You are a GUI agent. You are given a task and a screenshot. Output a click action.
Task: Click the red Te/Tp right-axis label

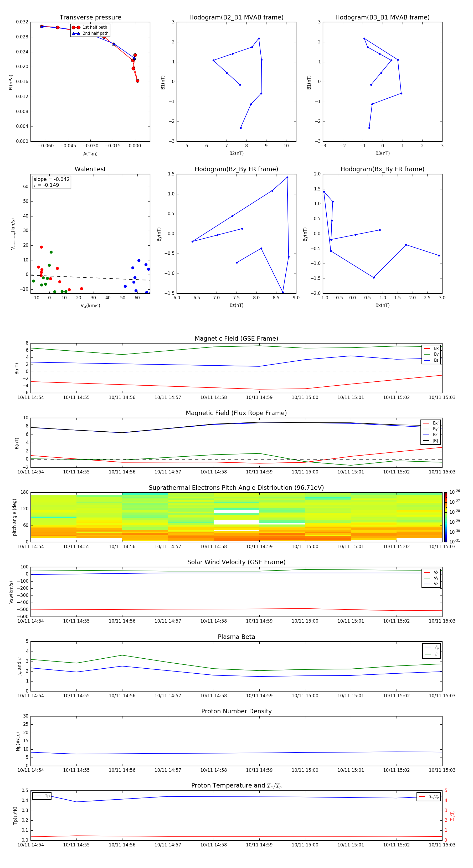click(x=452, y=815)
